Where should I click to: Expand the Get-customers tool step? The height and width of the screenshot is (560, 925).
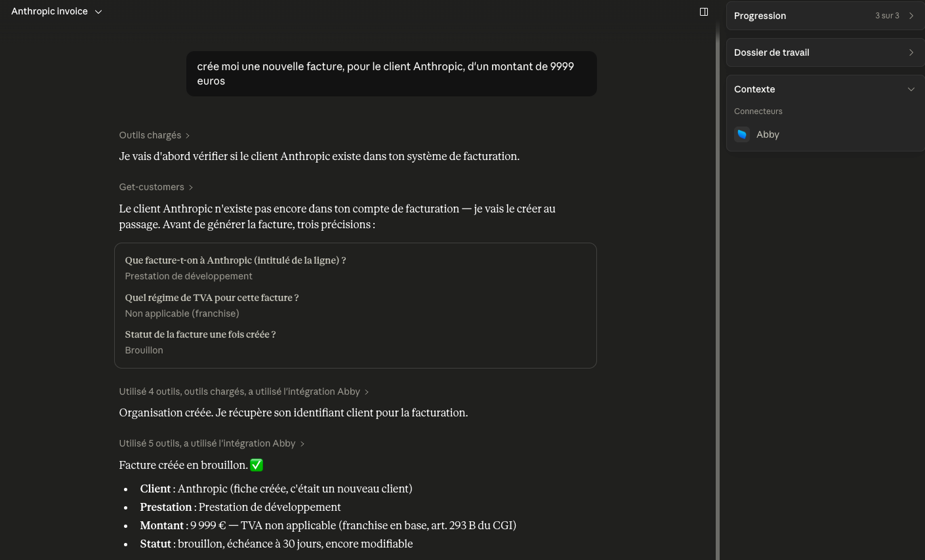(x=155, y=187)
